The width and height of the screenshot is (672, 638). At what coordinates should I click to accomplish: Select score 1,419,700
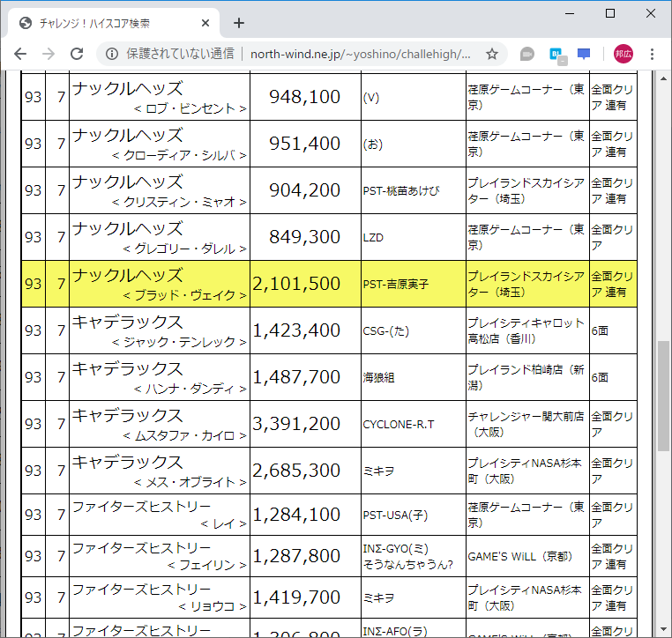pyautogui.click(x=296, y=597)
